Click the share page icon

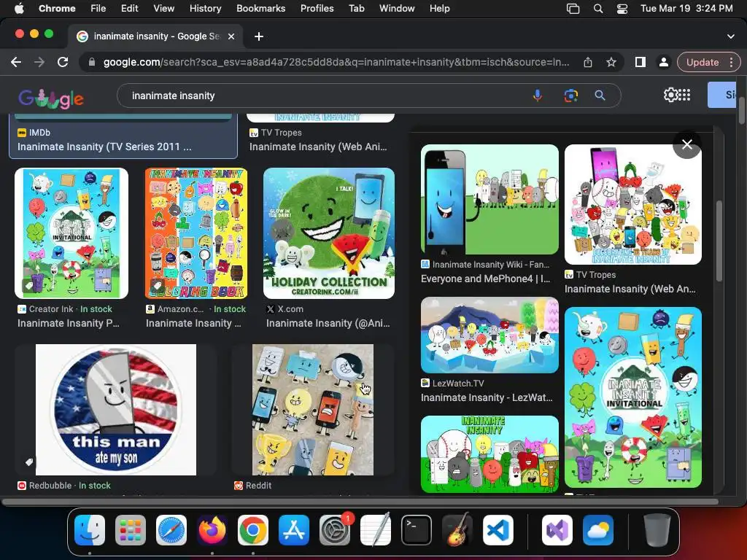click(x=588, y=62)
